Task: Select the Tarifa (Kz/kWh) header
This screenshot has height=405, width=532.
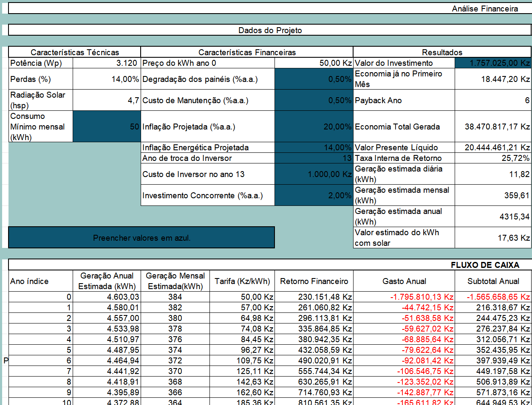Action: pyautogui.click(x=242, y=281)
